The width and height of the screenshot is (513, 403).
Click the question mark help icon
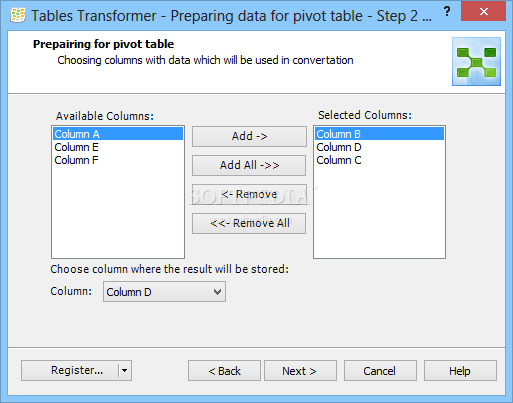tap(447, 12)
